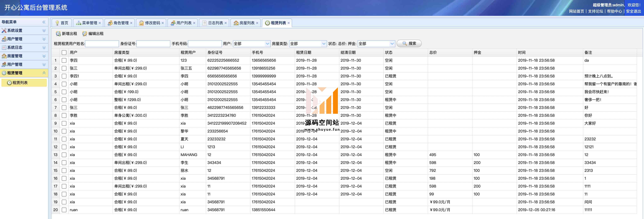644x219 pixels.
Task: Click the lightbulb icon on 首页 tab
Action: click(x=57, y=23)
